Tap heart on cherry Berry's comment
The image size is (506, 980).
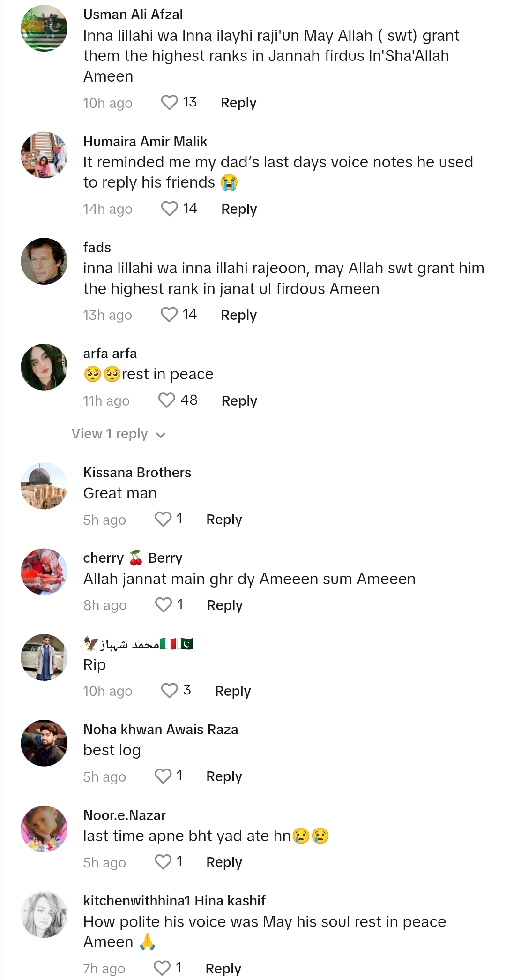click(x=164, y=605)
